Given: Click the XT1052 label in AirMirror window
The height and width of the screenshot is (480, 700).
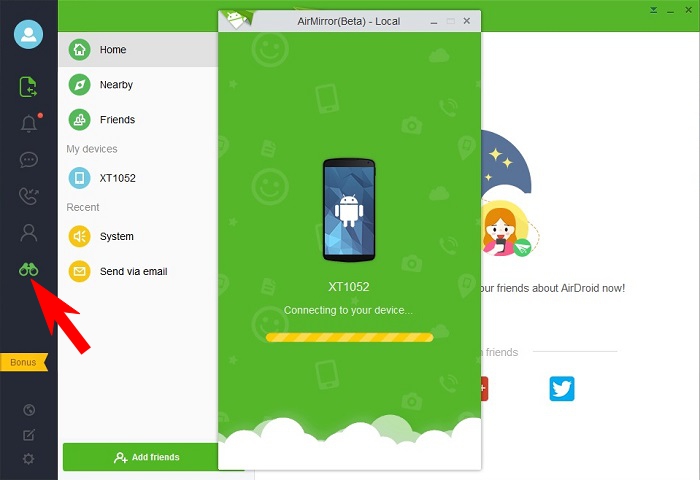Looking at the screenshot, I should click(349, 287).
